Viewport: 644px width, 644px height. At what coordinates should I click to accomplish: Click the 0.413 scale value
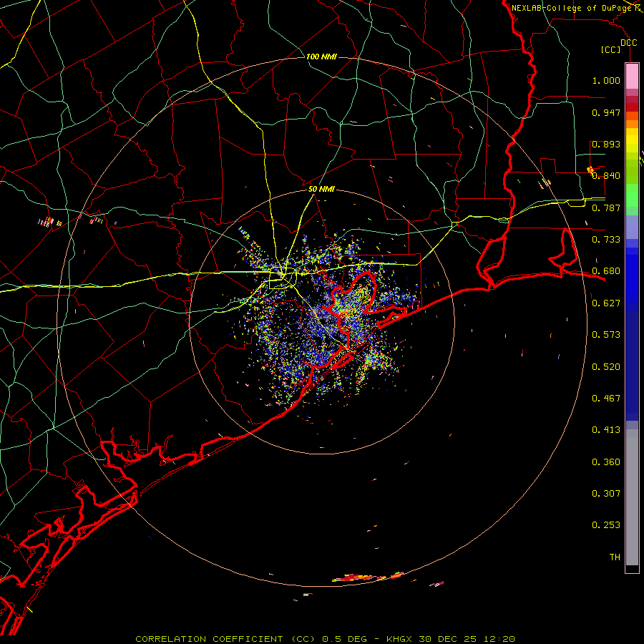606,430
